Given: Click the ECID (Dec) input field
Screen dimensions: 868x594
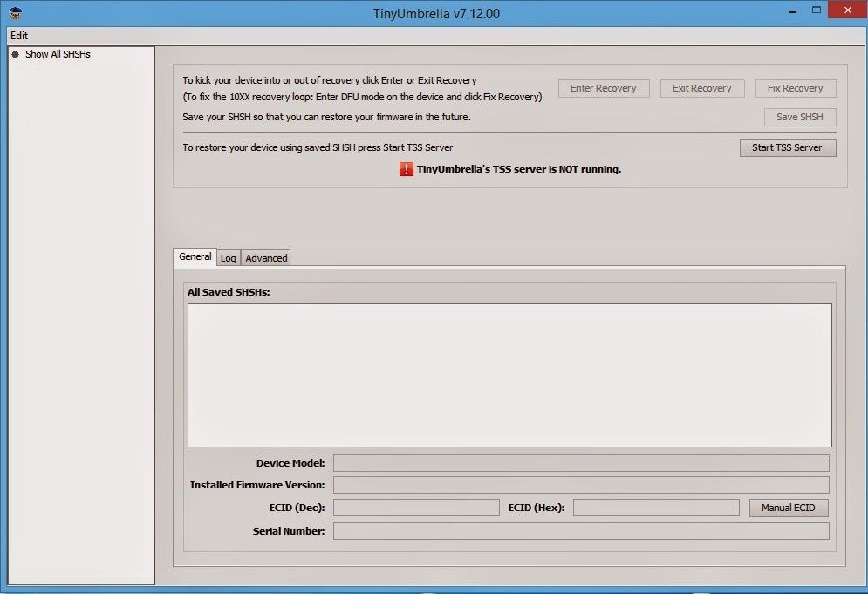Looking at the screenshot, I should point(416,508).
